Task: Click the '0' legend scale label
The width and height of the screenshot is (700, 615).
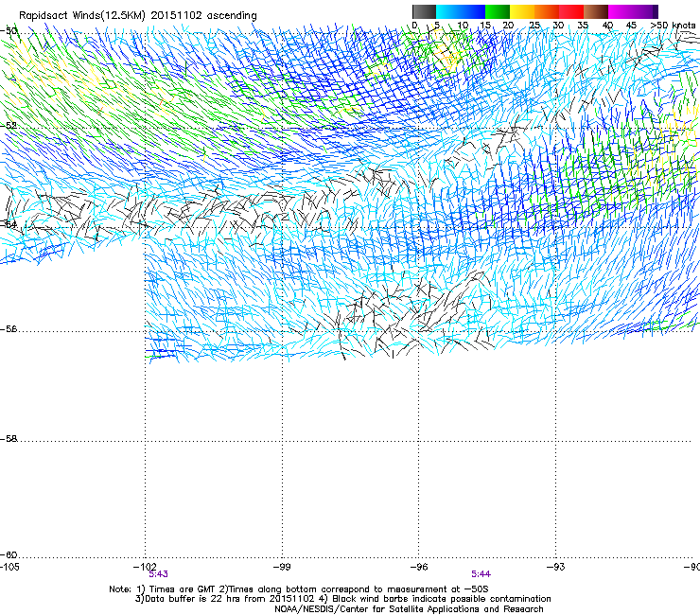Action: pyautogui.click(x=414, y=26)
